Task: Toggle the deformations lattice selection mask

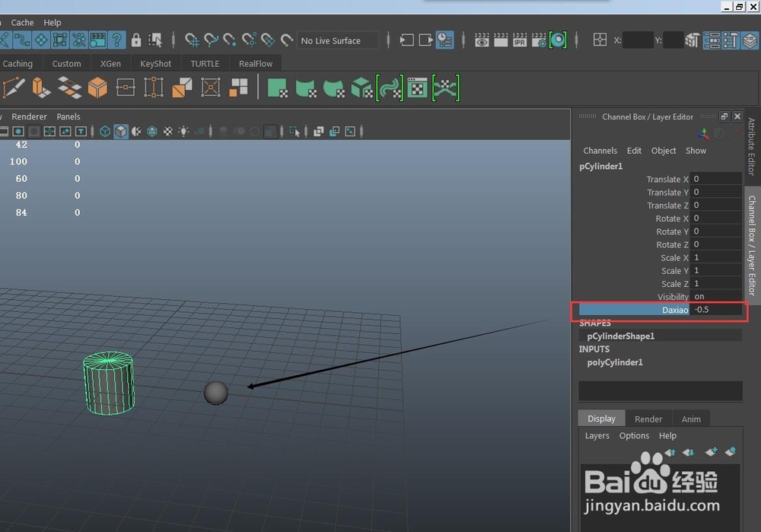Action: pos(60,40)
